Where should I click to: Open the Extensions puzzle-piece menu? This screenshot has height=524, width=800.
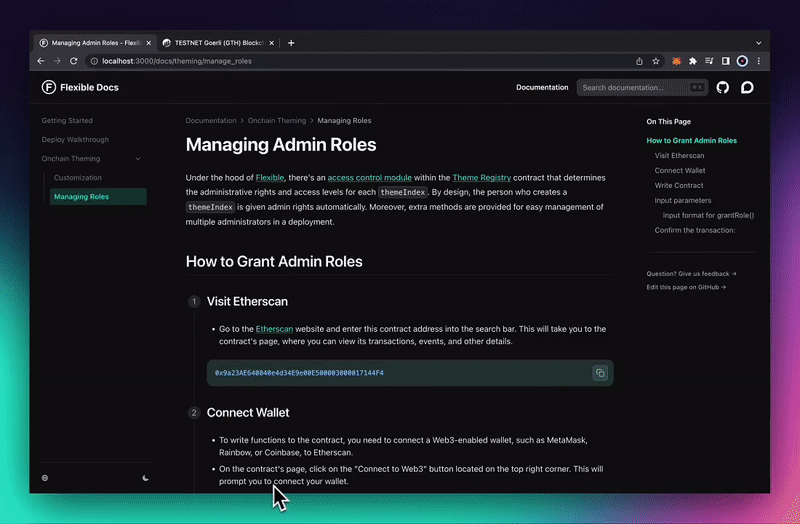[693, 61]
